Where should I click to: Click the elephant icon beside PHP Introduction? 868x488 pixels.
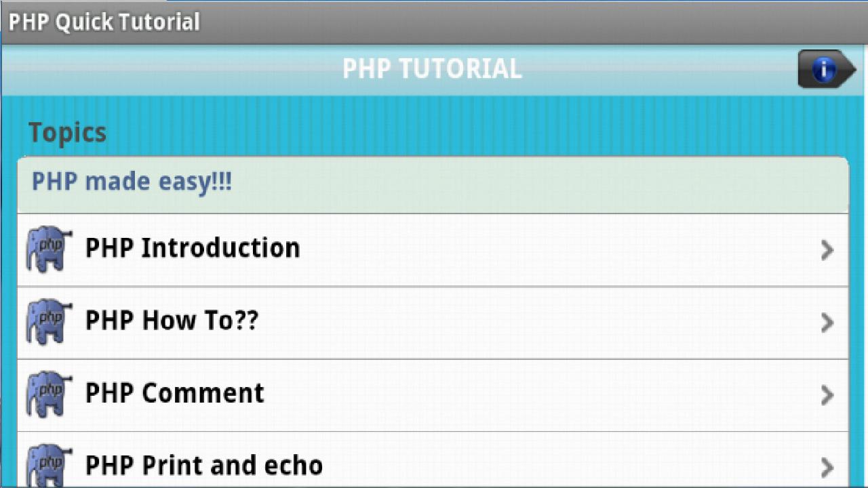49,249
